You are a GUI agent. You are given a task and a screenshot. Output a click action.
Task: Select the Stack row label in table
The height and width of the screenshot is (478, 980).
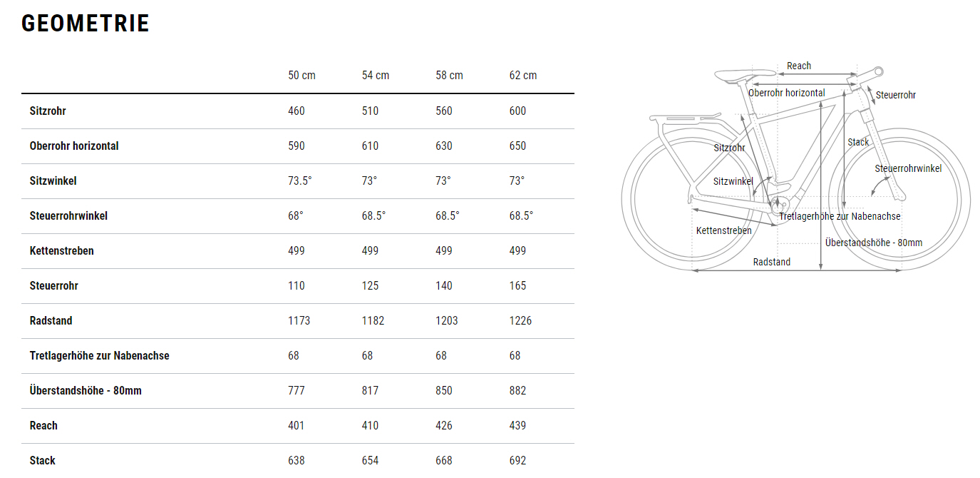(x=43, y=461)
